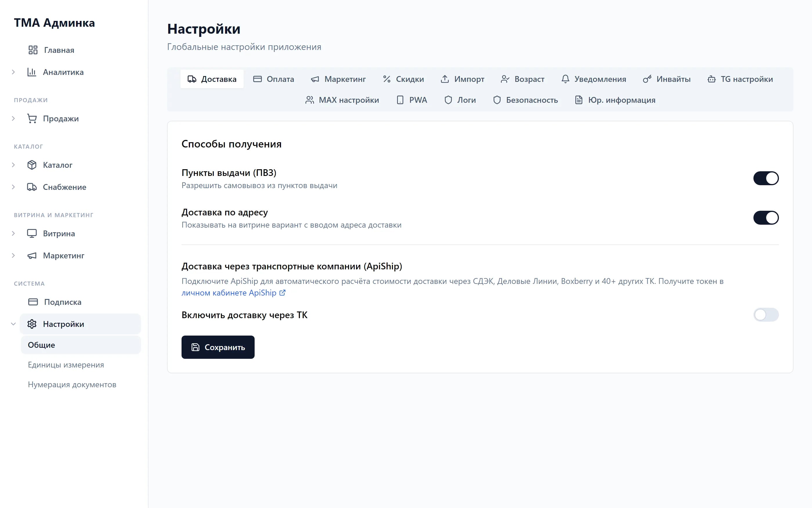This screenshot has width=812, height=508.
Task: Click the ТМА Админка title
Action: [54, 23]
